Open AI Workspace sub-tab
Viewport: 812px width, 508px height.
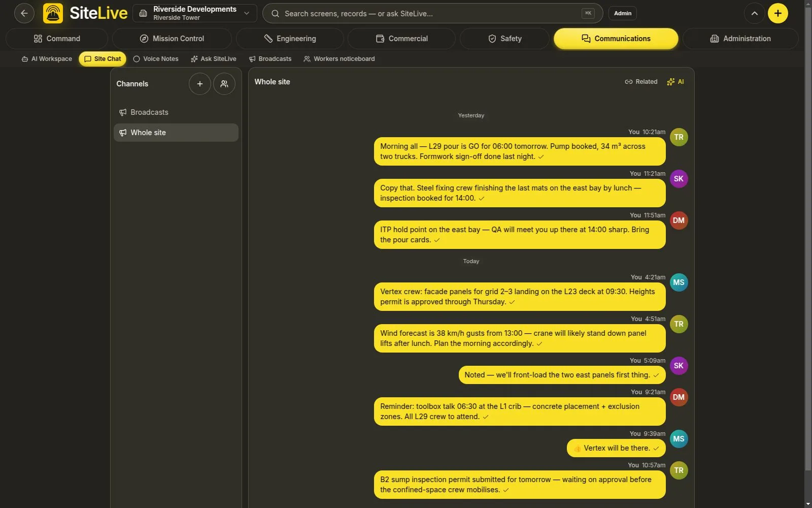pyautogui.click(x=47, y=59)
